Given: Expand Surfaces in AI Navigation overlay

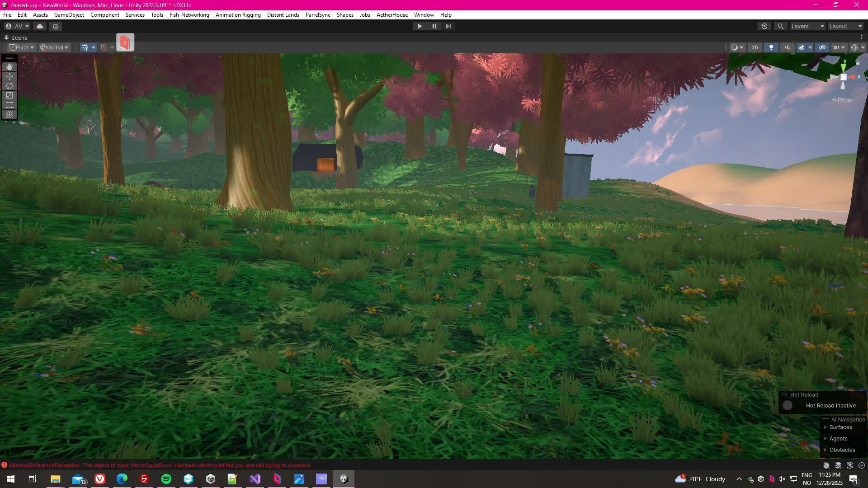Looking at the screenshot, I should (826, 427).
